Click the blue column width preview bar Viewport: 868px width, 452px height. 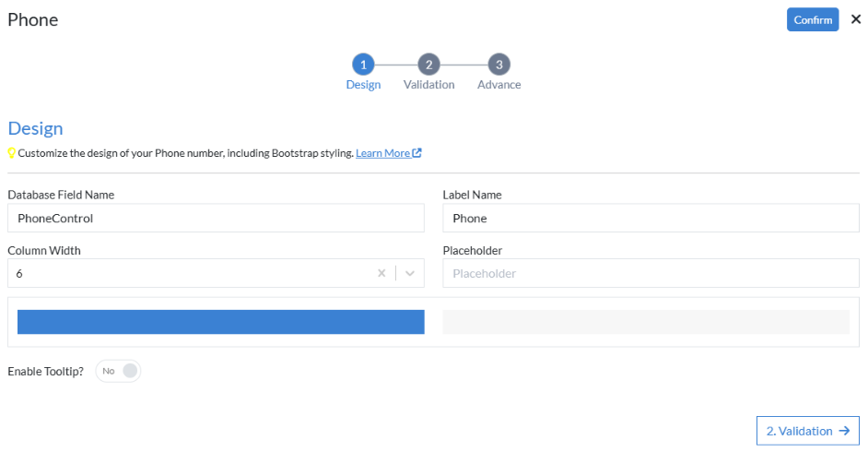tap(220, 322)
